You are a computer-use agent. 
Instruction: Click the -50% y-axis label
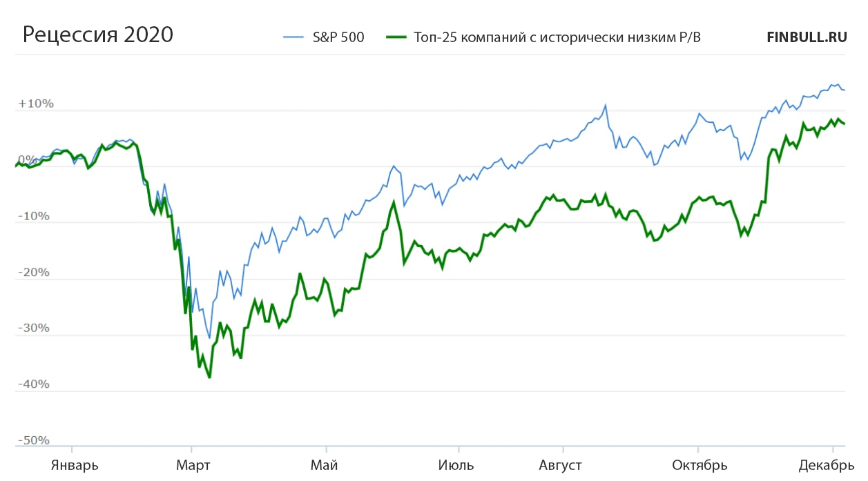tap(34, 440)
